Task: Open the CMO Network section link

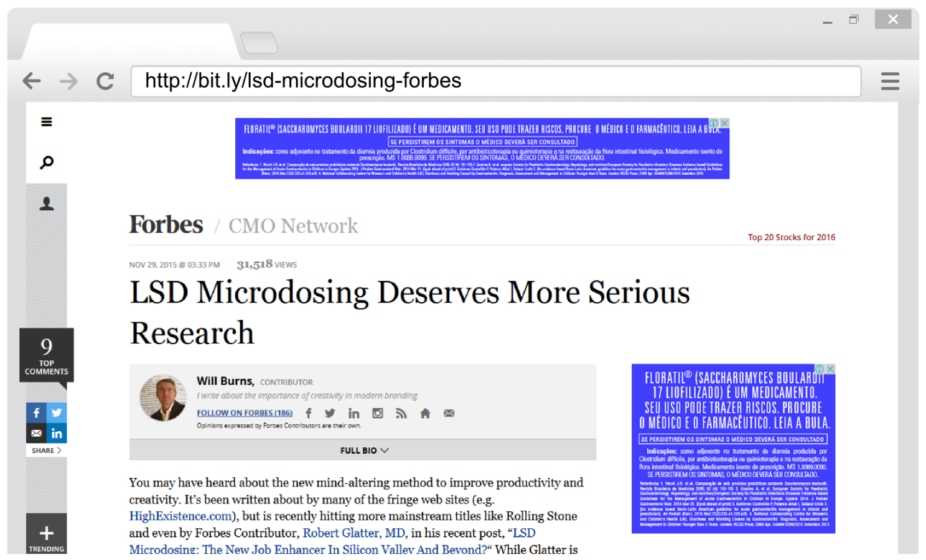Action: tap(293, 226)
